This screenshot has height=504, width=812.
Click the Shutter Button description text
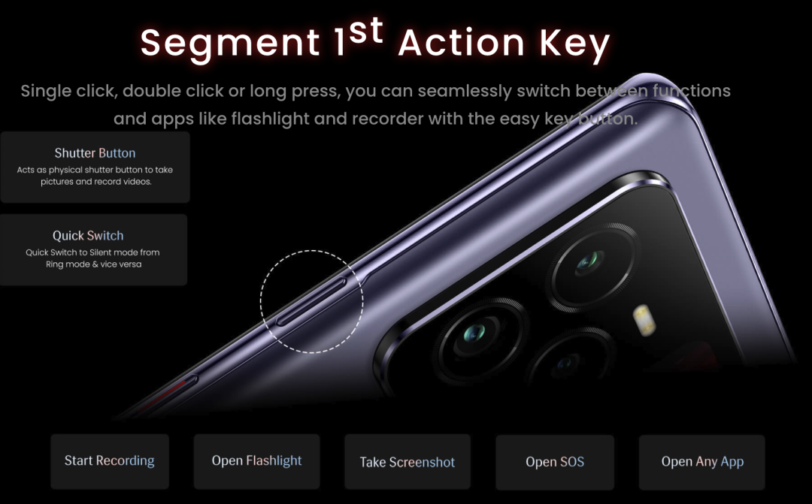(95, 176)
